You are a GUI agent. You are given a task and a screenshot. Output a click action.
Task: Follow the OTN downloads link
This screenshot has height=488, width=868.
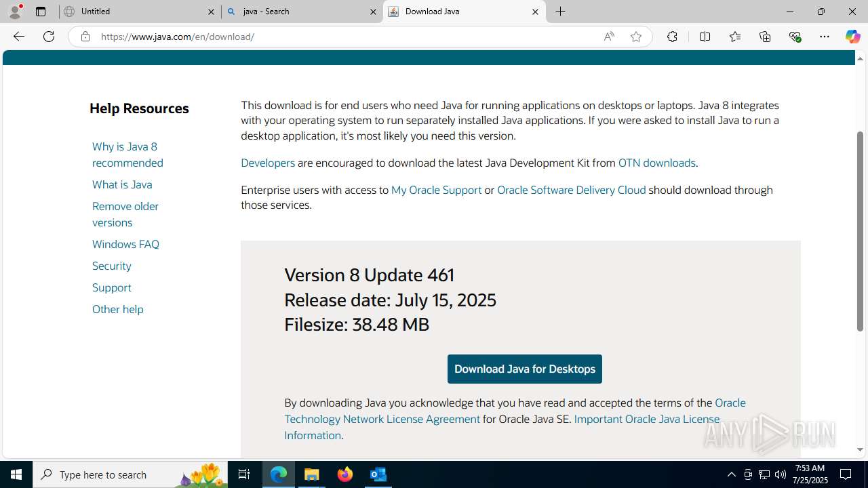[656, 163]
